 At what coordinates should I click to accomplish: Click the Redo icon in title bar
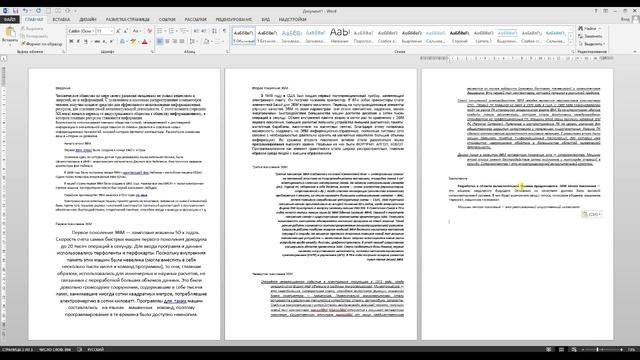pos(38,11)
